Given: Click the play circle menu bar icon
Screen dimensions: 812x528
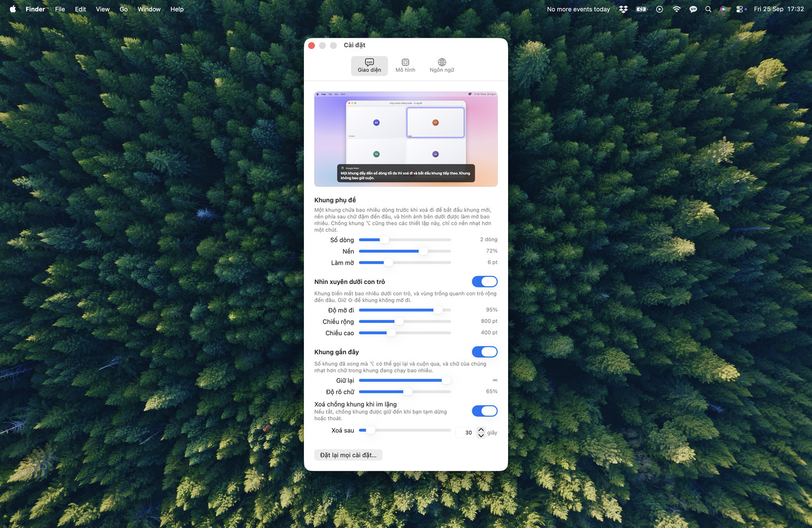Looking at the screenshot, I should pos(660,9).
